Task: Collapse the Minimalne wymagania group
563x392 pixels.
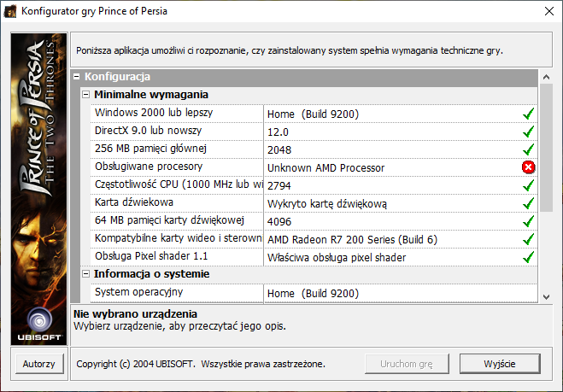Action: click(85, 95)
